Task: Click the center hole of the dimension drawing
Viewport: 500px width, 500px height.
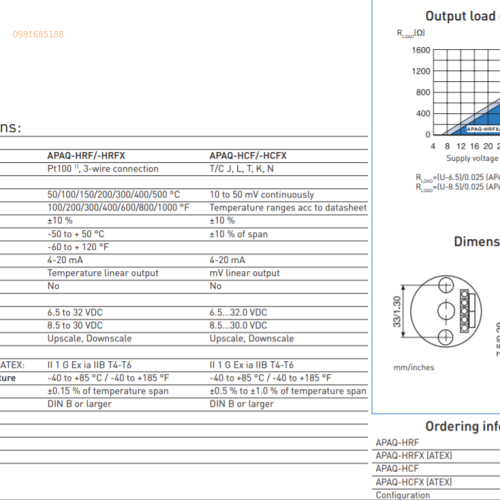Action: [446, 311]
